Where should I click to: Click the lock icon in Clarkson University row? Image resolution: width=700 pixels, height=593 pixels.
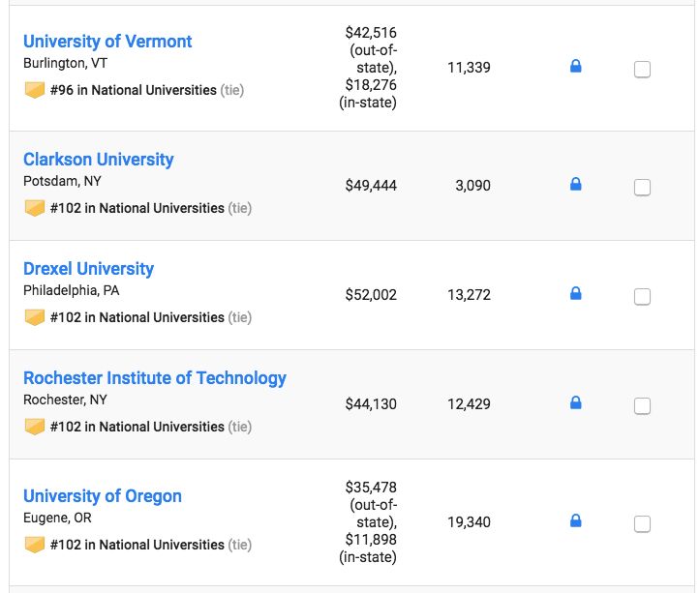pyautogui.click(x=575, y=184)
